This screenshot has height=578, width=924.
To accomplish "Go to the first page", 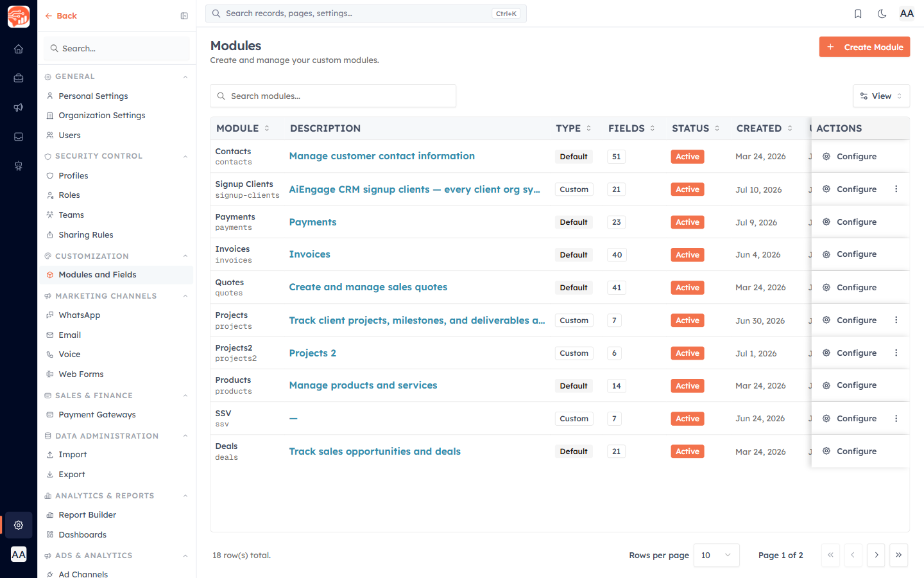I will [x=830, y=555].
